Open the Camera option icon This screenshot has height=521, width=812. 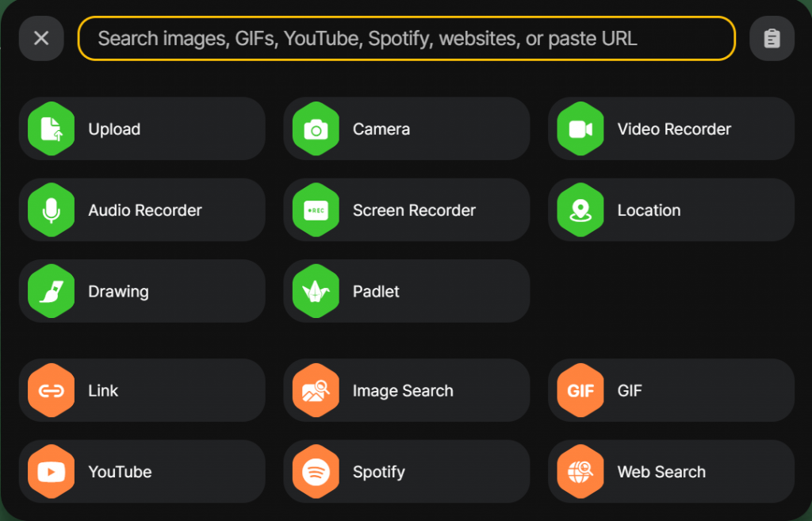[316, 129]
